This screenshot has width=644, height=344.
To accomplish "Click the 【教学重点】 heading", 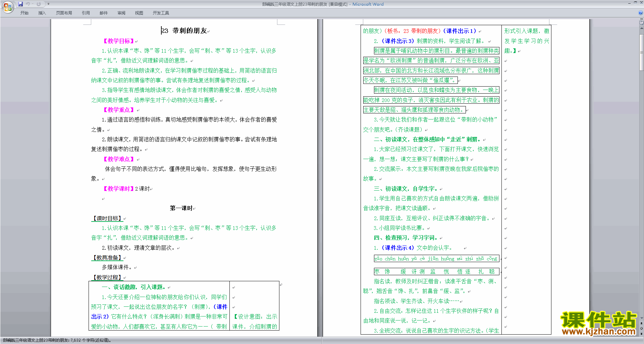I will click(x=119, y=110).
